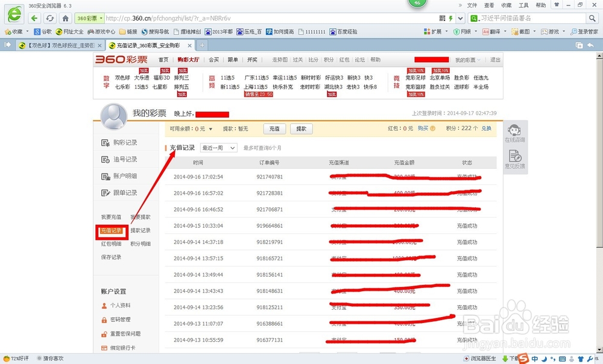Click order number 921740781
The width and height of the screenshot is (603, 364).
[x=270, y=177]
